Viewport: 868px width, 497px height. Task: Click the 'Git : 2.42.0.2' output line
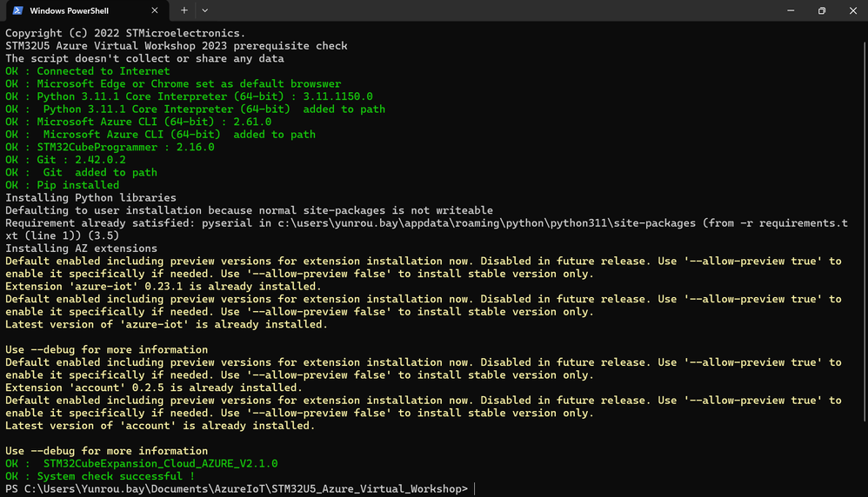point(66,160)
